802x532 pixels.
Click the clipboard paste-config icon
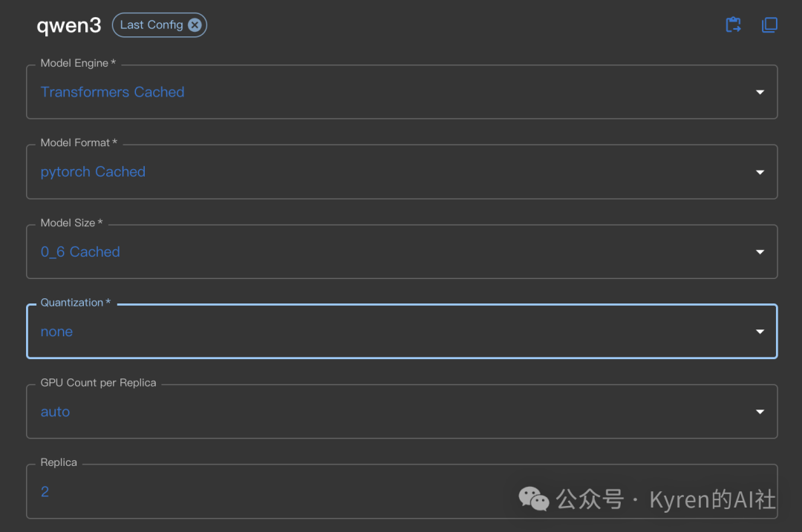tap(733, 25)
